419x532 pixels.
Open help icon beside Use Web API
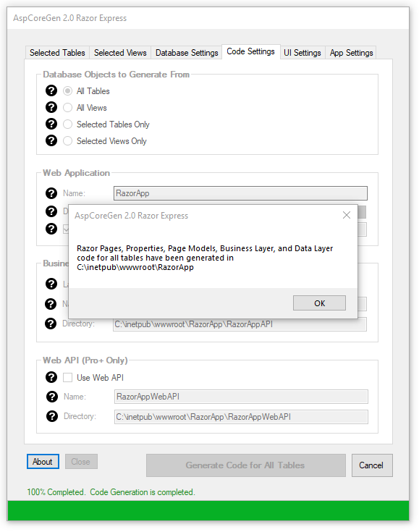click(51, 377)
